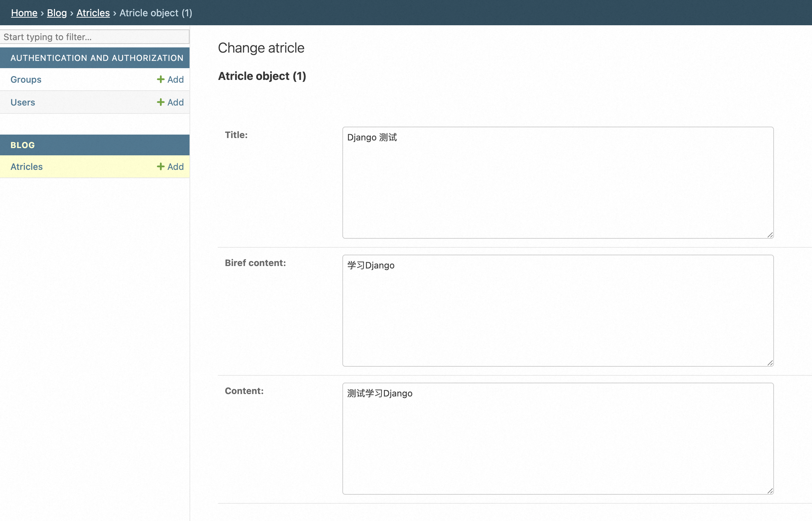
Task: Grab the Title textarea resize handle
Action: coord(770,235)
